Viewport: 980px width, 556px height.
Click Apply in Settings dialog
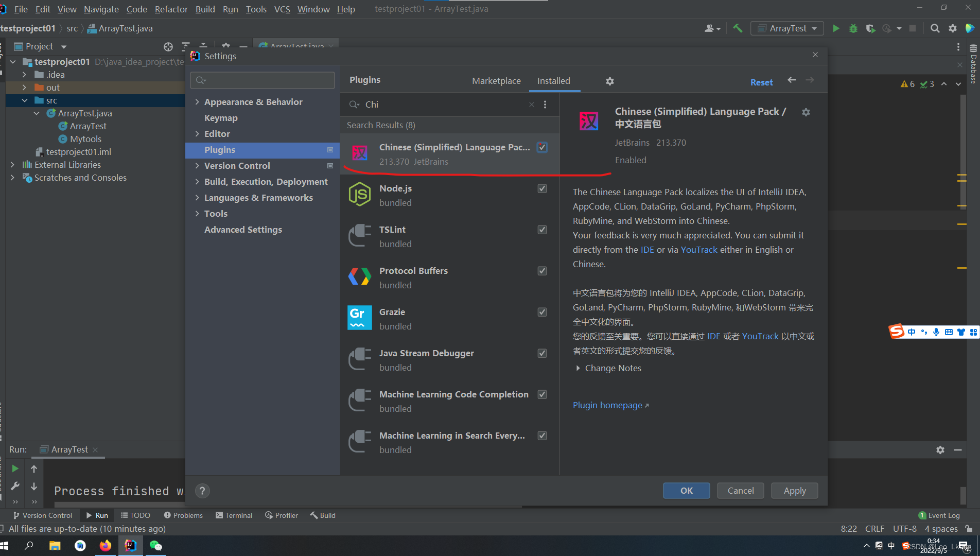(795, 491)
